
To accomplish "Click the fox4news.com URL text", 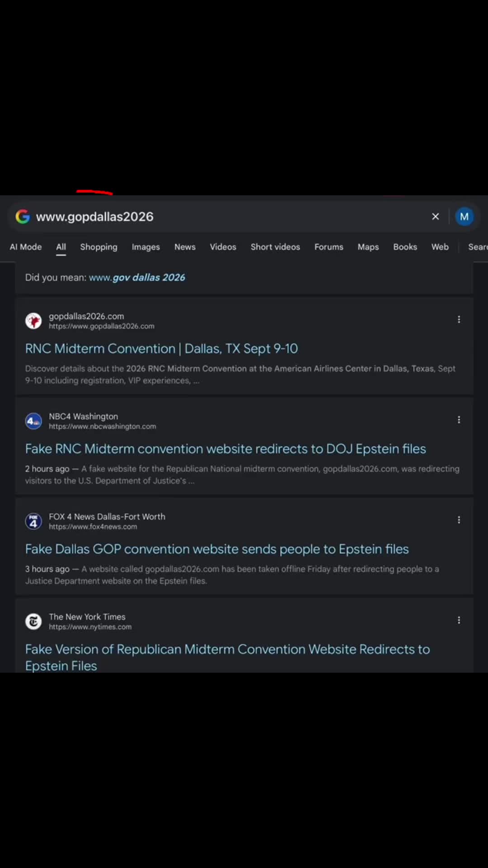I will 93,527.
